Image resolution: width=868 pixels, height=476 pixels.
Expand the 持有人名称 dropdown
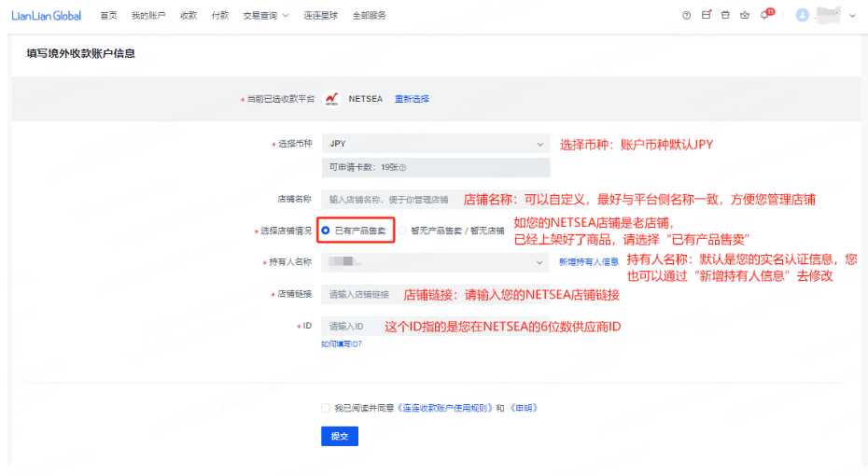[x=436, y=261]
